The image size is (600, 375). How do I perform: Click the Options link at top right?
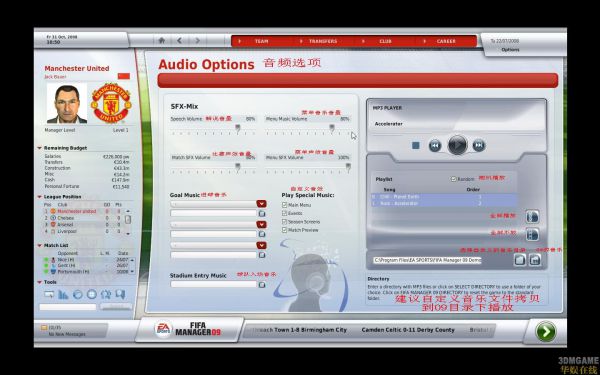click(x=510, y=50)
